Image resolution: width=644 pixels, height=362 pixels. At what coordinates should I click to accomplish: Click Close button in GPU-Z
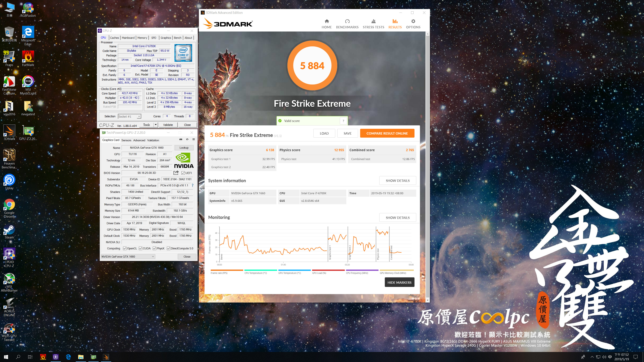coord(187,257)
